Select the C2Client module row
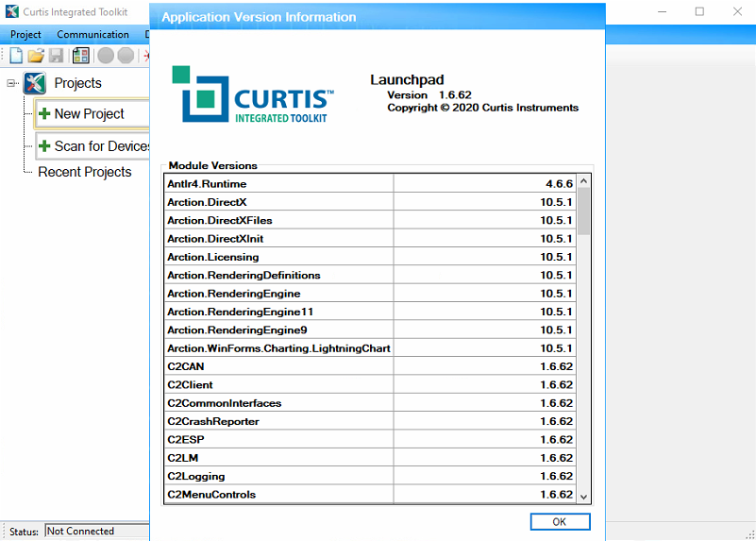The width and height of the screenshot is (756, 541). 370,385
